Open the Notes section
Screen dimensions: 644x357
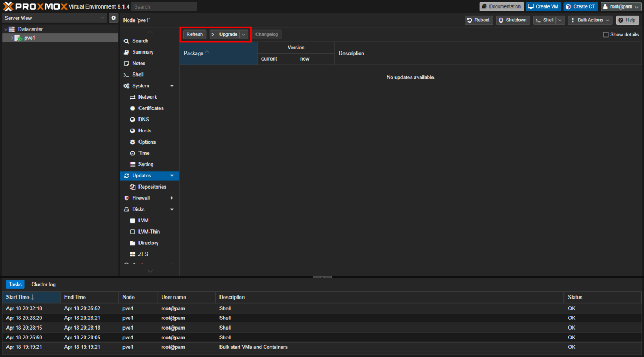(x=138, y=63)
